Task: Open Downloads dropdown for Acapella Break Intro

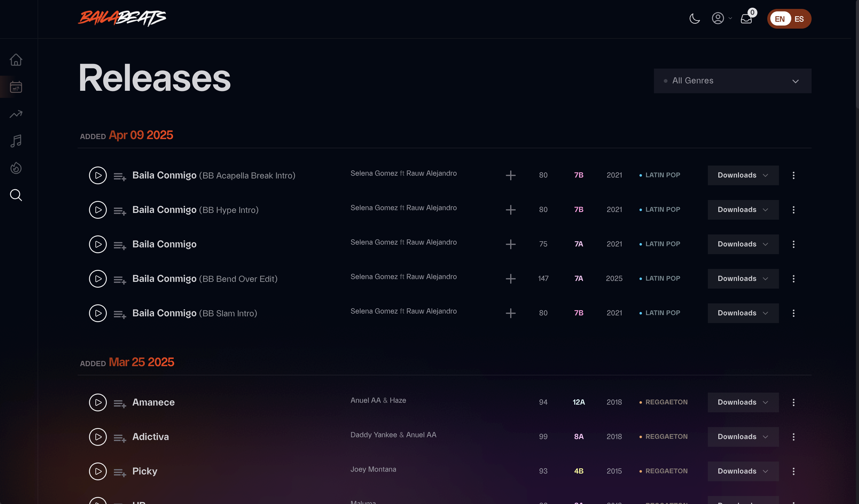Action: (743, 175)
